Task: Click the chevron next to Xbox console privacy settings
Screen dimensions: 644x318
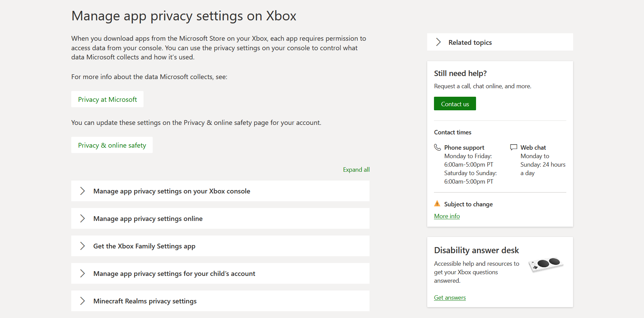Action: coord(82,191)
